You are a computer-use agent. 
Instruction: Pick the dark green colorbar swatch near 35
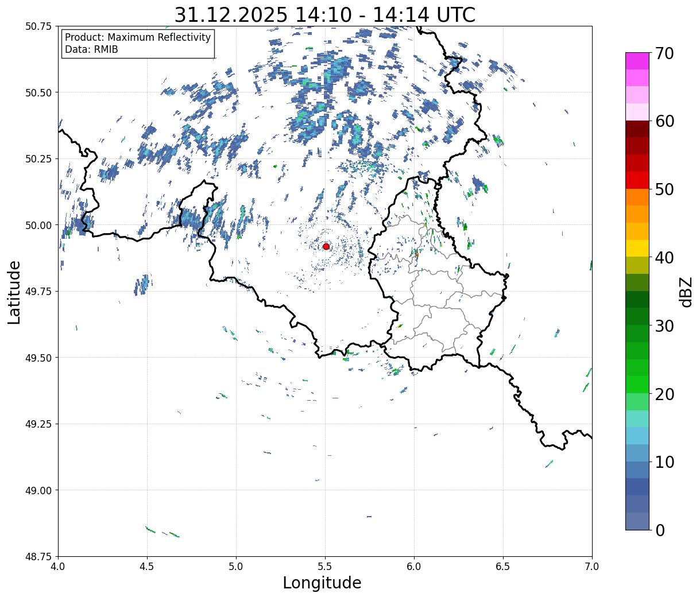click(637, 299)
